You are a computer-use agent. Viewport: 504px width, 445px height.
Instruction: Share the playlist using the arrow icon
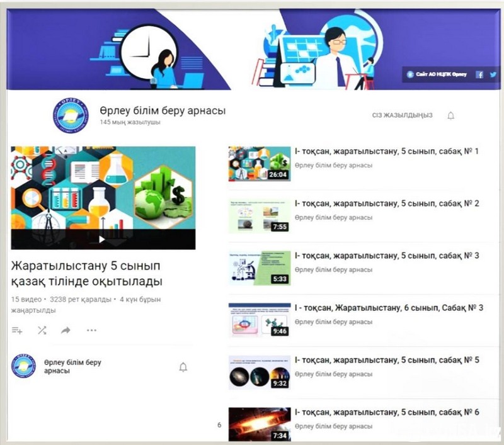coord(66,330)
